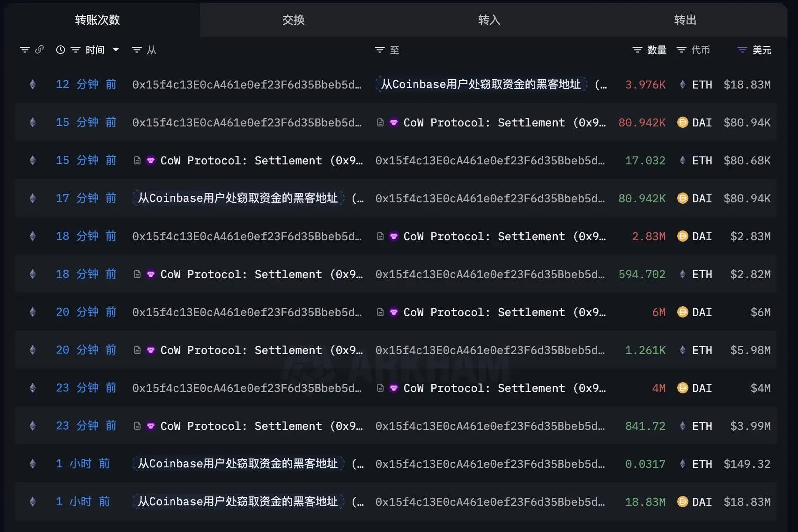798x532 pixels.
Task: Open the 时间 sort dropdown arrow
Action: coord(116,50)
